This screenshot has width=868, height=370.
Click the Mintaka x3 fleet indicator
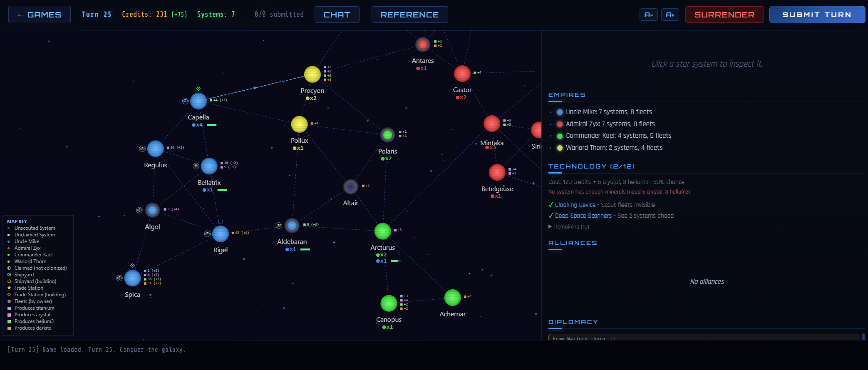point(491,147)
